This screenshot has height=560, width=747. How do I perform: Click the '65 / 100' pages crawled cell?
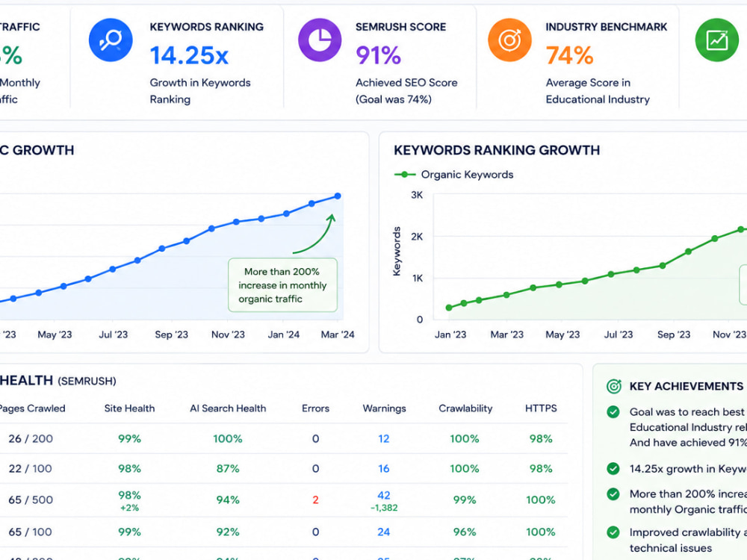(x=30, y=532)
